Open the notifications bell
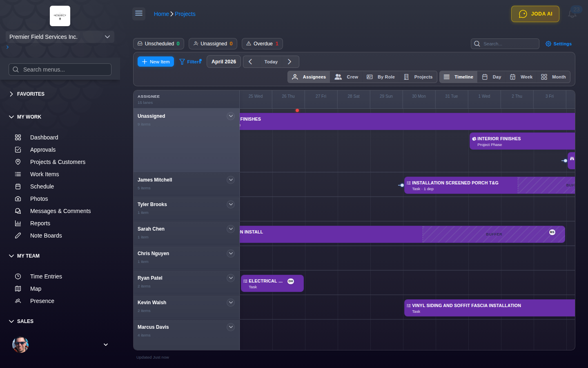Screen dimensions: 588x368 [x=572, y=14]
